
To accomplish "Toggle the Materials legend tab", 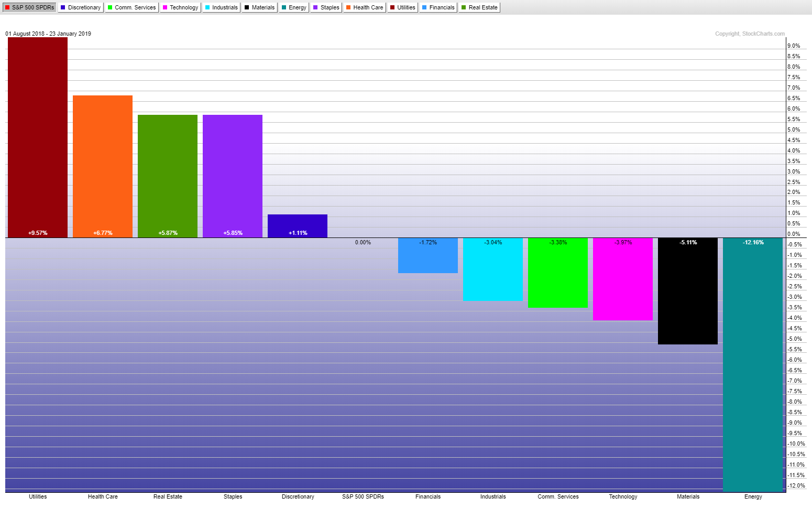I will [x=259, y=7].
